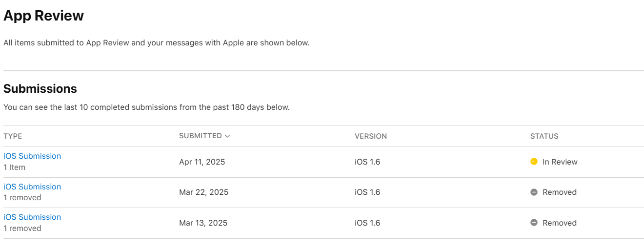Select the Apr 11, 2025 date cell
This screenshot has width=644, height=250.
[x=202, y=162]
